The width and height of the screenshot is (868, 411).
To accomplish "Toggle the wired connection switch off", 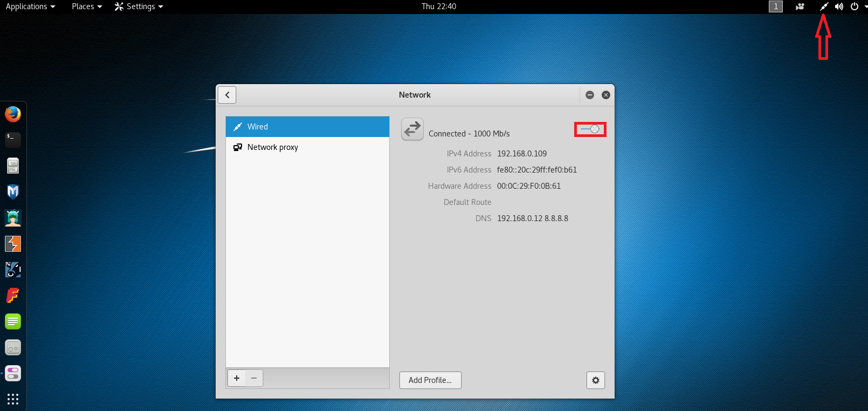I will click(x=590, y=129).
